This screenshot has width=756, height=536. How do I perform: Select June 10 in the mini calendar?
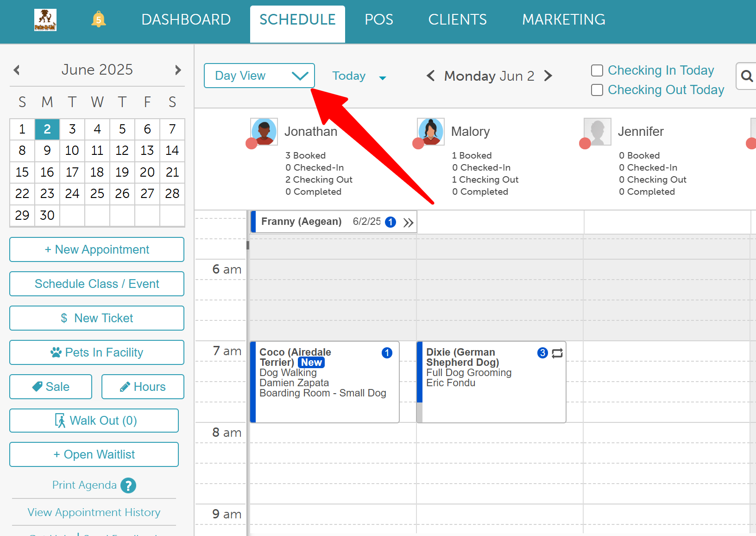72,151
